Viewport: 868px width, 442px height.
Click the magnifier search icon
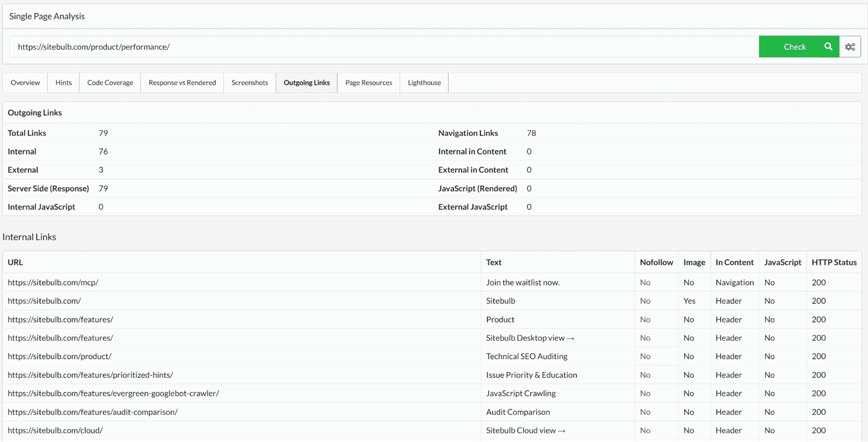point(828,47)
